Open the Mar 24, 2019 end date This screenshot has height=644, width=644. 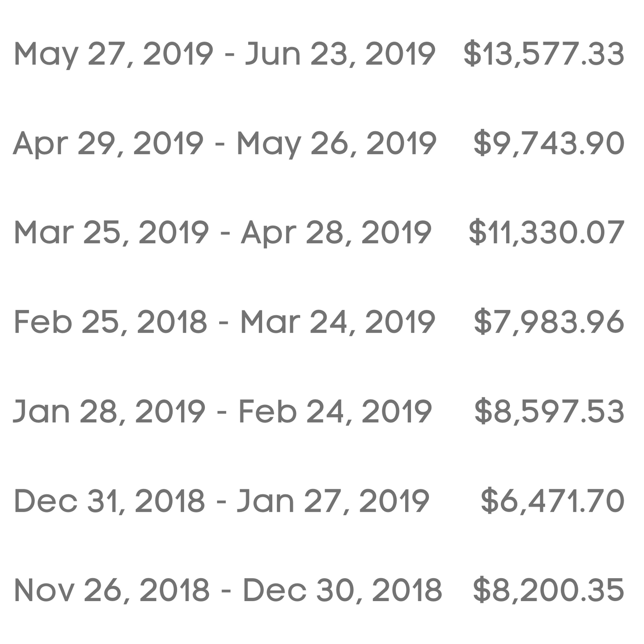click(338, 322)
